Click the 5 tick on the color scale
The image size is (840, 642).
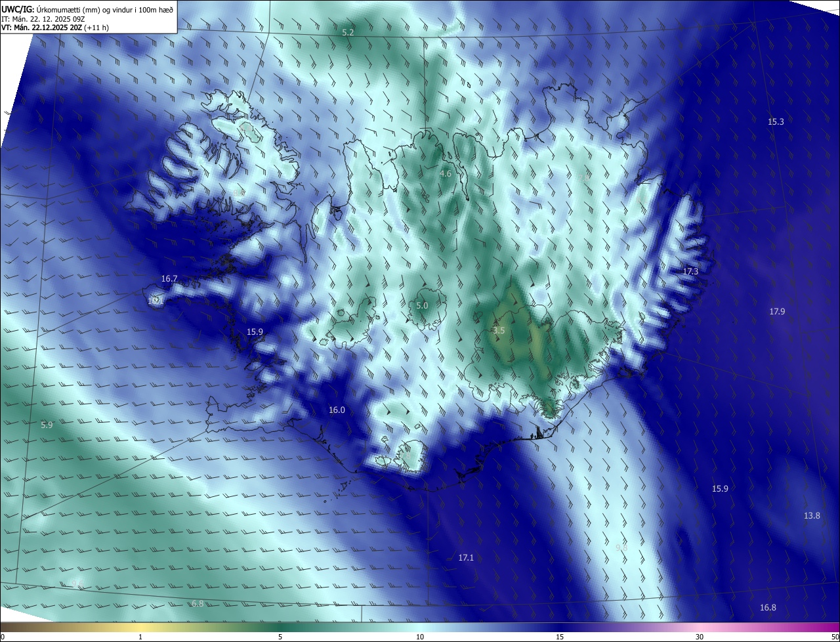pyautogui.click(x=280, y=637)
